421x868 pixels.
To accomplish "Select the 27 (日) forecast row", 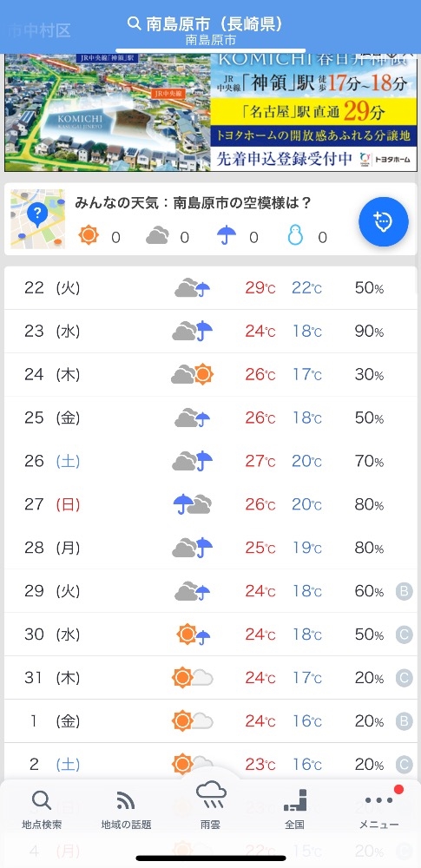I will click(210, 504).
